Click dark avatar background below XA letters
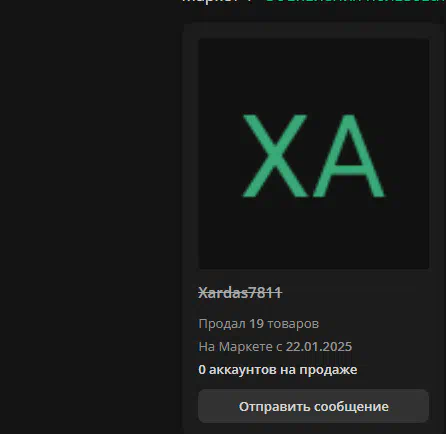 pyautogui.click(x=314, y=233)
